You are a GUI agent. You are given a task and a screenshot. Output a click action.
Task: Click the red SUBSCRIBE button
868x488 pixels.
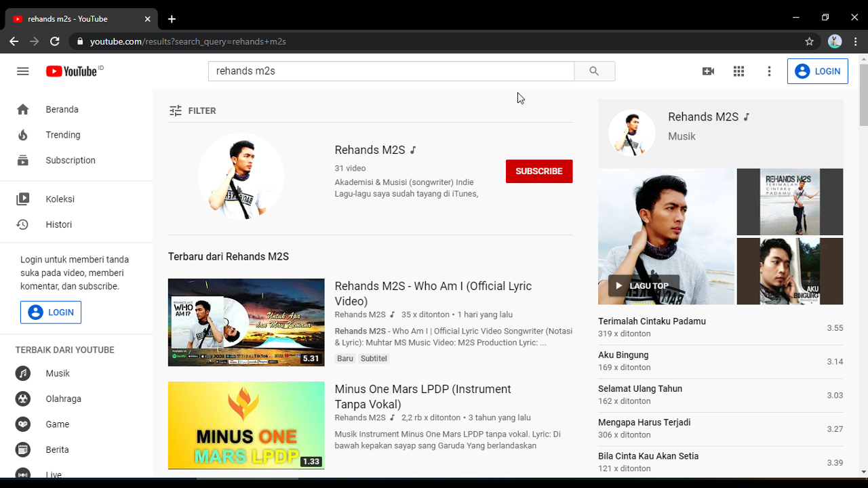coord(539,171)
